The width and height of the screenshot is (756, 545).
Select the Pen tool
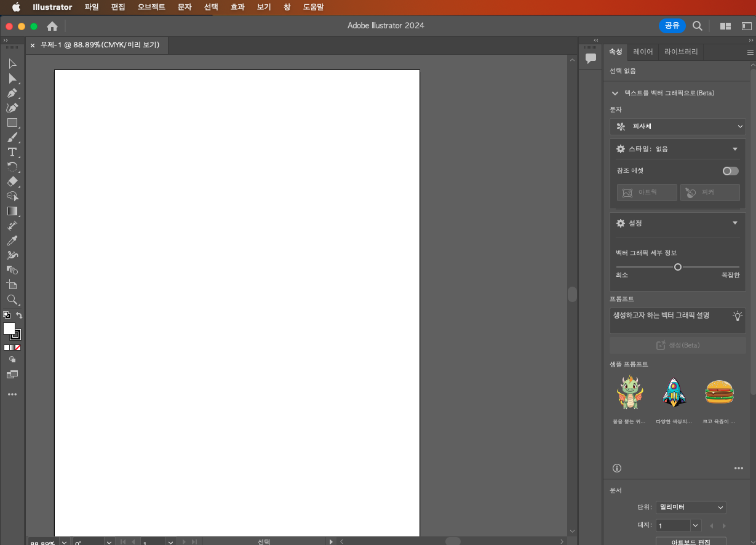click(x=12, y=93)
